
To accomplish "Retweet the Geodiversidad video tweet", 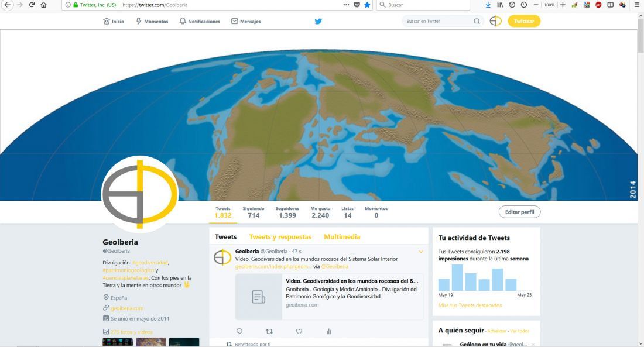I will pos(269,331).
